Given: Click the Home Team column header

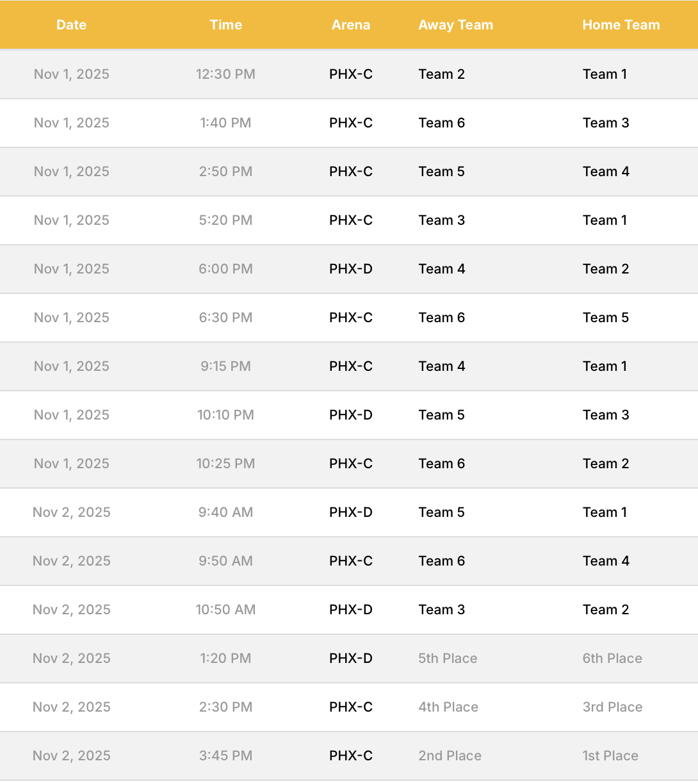Looking at the screenshot, I should click(x=621, y=25).
